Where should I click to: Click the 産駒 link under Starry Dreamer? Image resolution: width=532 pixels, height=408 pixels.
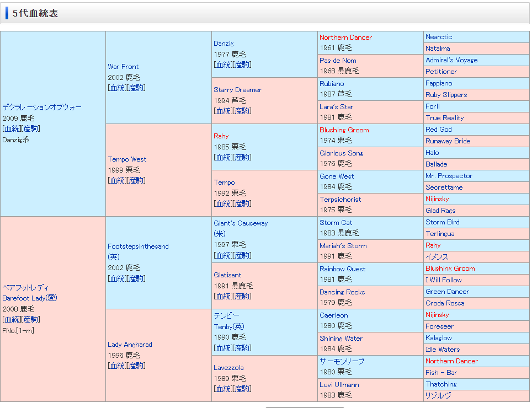click(x=242, y=111)
